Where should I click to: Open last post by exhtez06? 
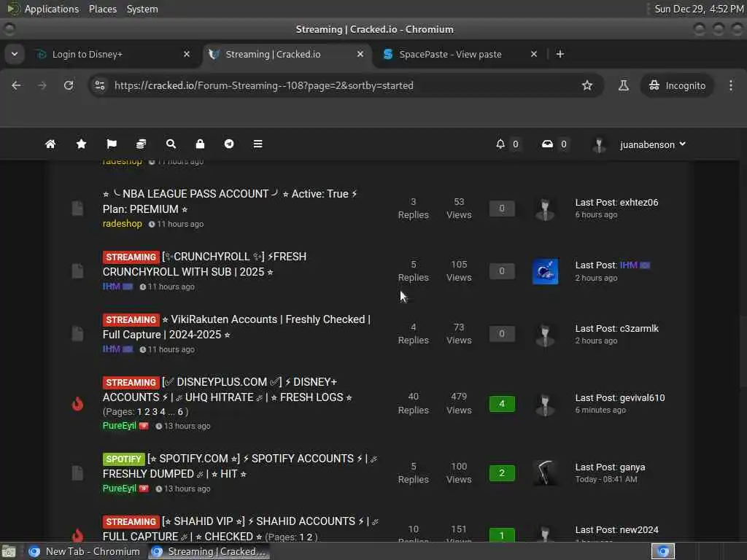pyautogui.click(x=616, y=203)
